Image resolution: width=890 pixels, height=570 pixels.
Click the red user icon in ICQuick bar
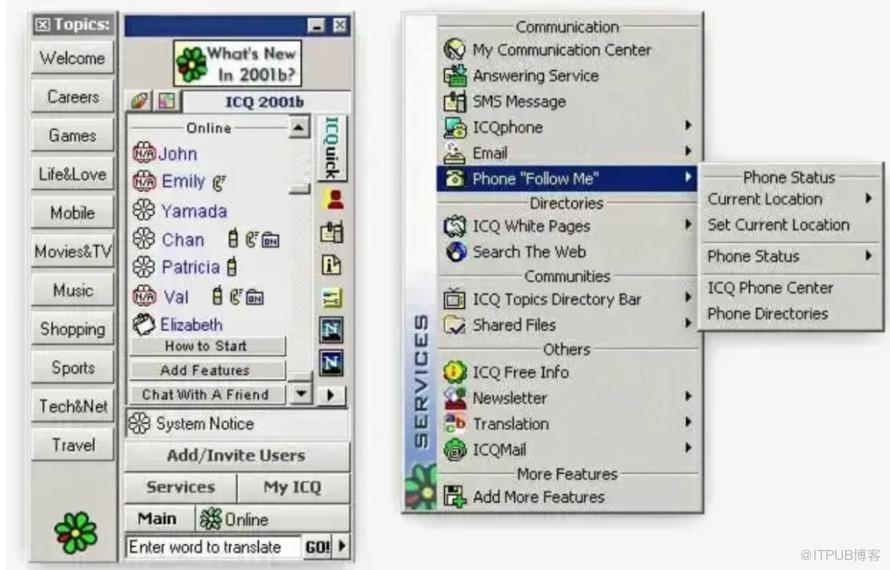332,199
